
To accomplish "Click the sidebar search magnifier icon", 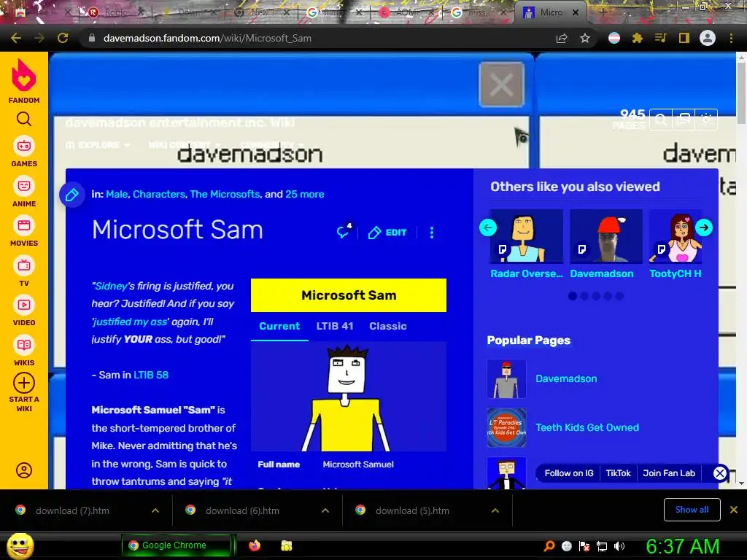I will 24,119.
